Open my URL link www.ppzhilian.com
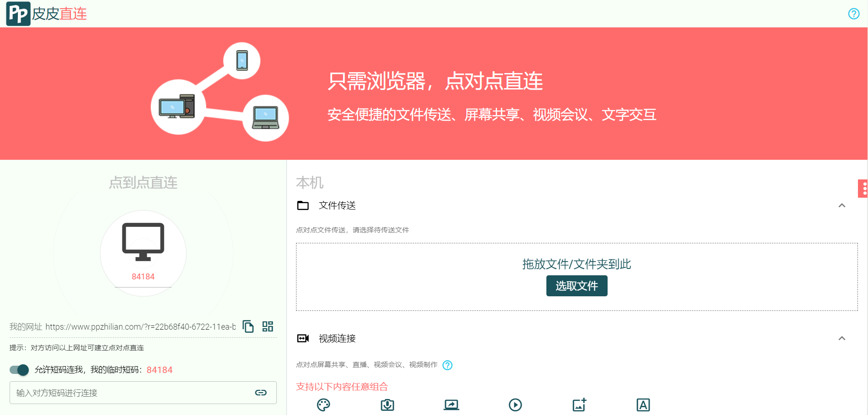This screenshot has width=868, height=415. (x=141, y=326)
